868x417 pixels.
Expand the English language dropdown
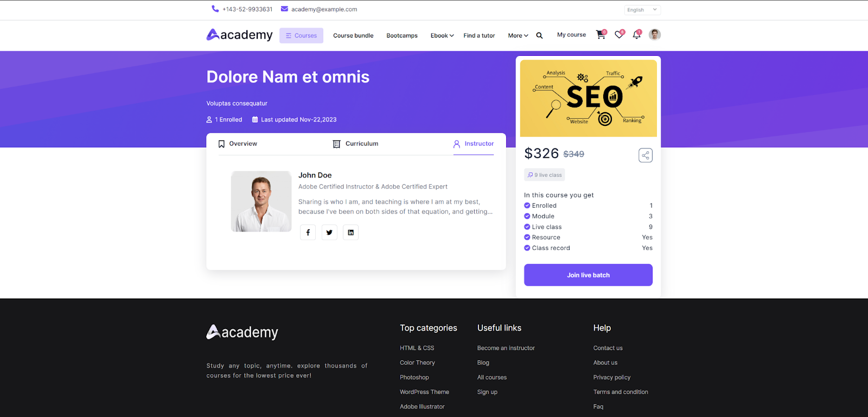[x=642, y=10]
